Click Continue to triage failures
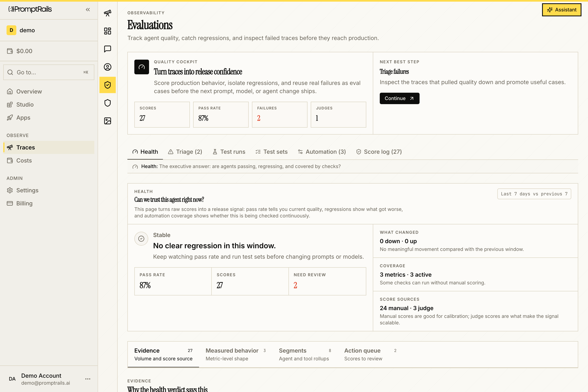This screenshot has height=392, width=588. pos(400,98)
